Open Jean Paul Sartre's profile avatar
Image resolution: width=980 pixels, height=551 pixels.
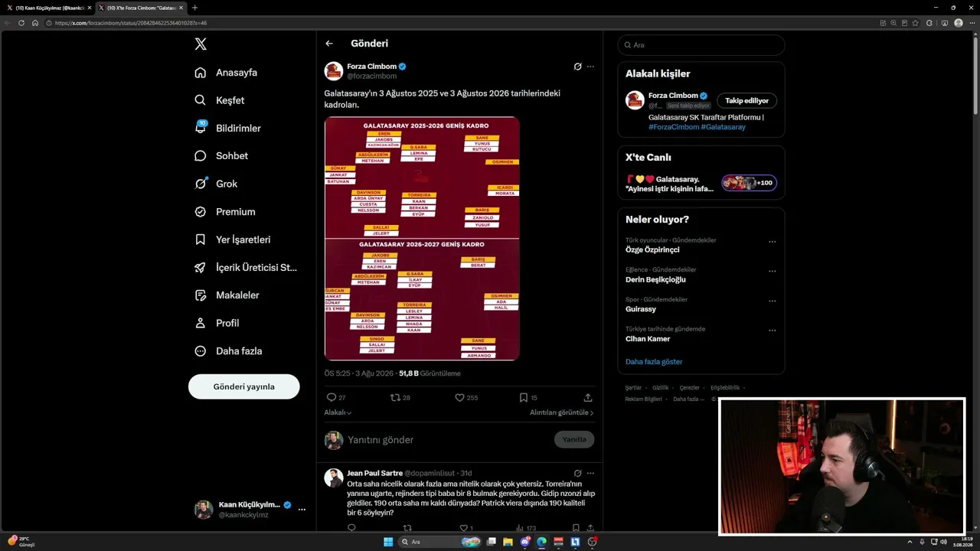coord(334,478)
